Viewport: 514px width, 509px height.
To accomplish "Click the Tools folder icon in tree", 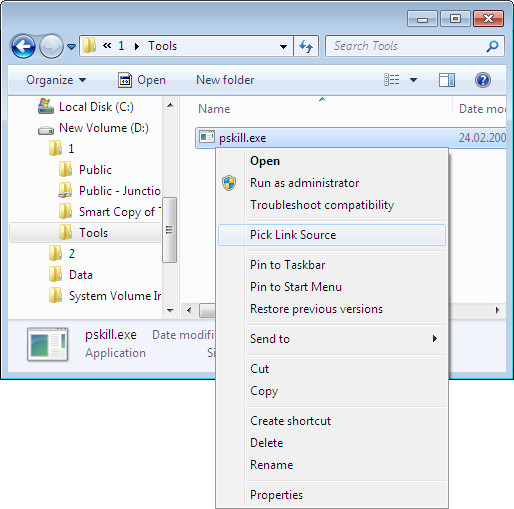I will (65, 232).
